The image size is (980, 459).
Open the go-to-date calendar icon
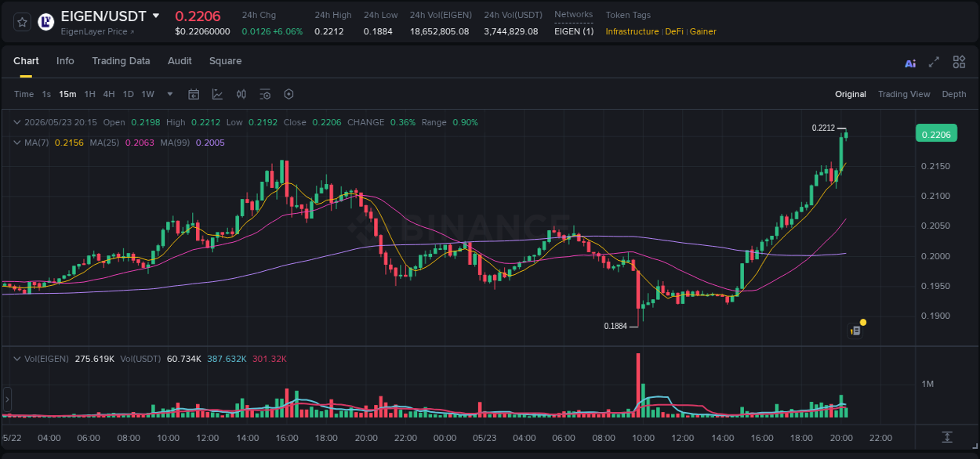pos(194,94)
